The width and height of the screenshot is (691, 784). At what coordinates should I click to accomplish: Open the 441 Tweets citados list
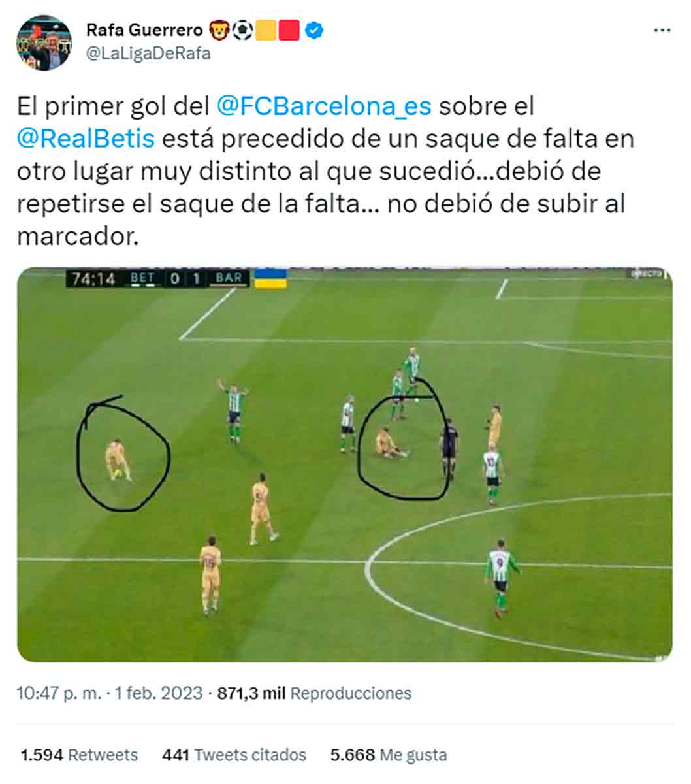click(x=234, y=755)
